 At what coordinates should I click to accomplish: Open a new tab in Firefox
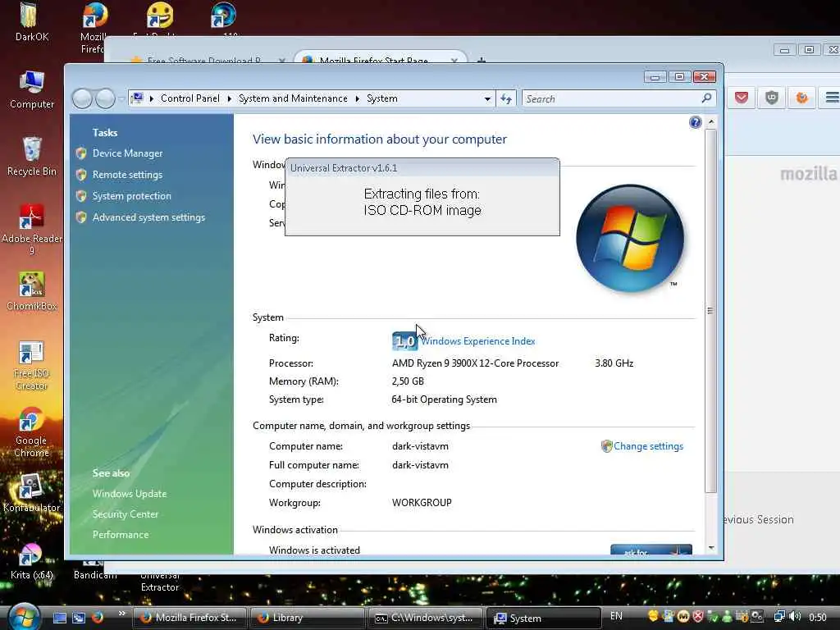pyautogui.click(x=481, y=60)
